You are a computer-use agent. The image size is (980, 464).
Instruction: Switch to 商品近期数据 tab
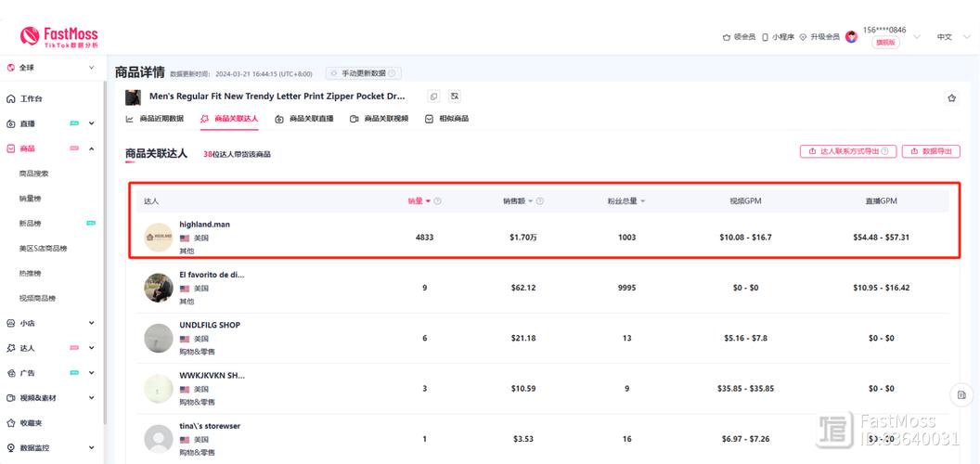(155, 118)
